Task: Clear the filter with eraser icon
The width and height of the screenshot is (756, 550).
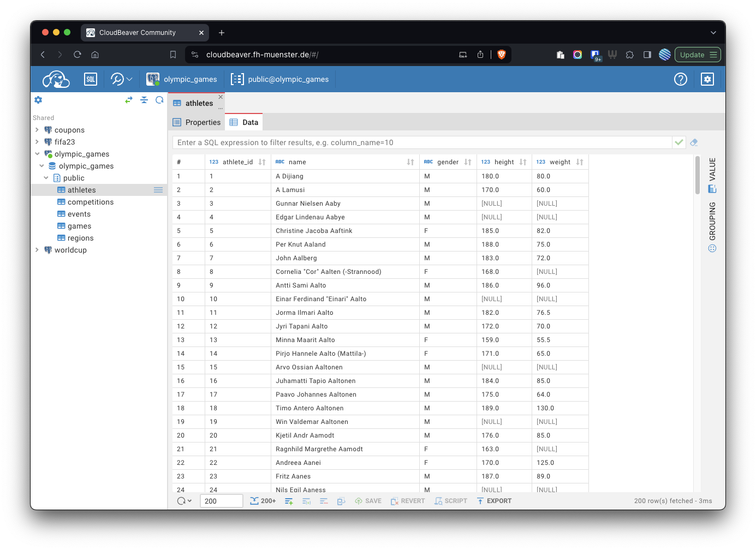Action: pyautogui.click(x=694, y=142)
